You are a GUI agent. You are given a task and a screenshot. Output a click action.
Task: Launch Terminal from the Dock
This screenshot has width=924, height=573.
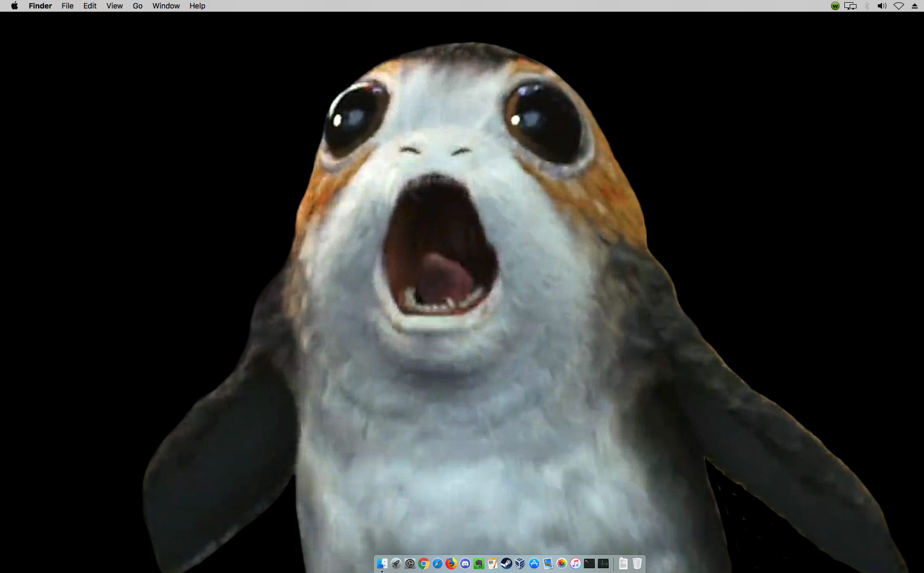pyautogui.click(x=589, y=563)
